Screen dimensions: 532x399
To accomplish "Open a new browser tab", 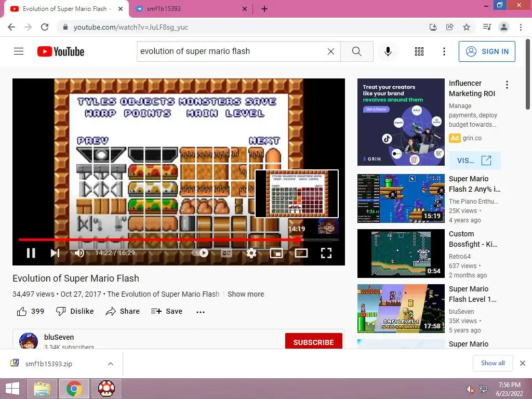I will (264, 9).
